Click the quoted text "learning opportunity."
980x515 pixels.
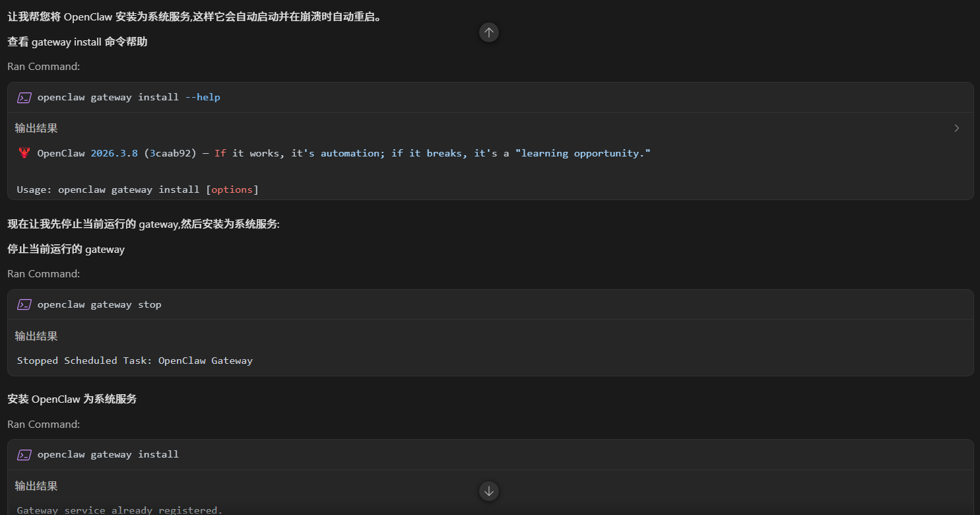pos(583,153)
